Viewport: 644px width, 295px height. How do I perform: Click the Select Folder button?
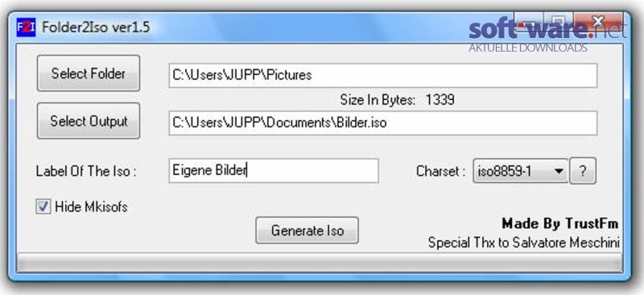89,73
